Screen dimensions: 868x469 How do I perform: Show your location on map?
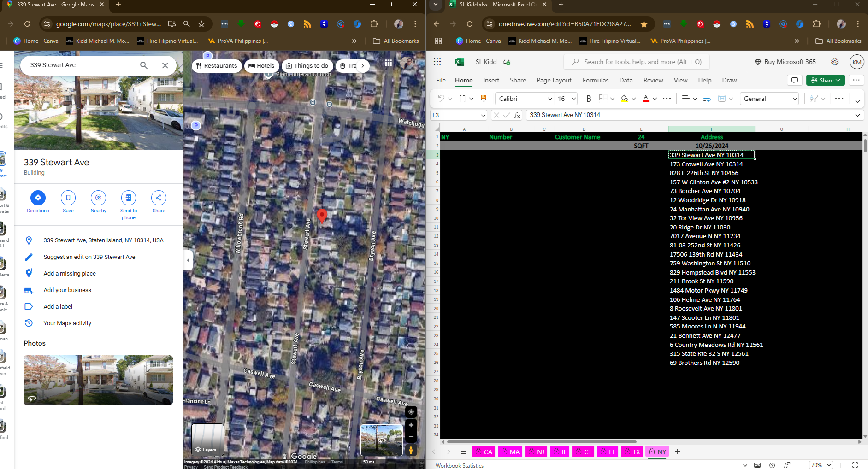[411, 412]
